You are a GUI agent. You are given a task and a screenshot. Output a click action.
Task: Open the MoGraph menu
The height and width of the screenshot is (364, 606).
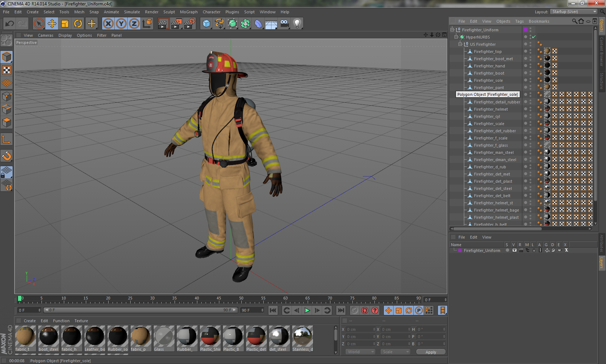pyautogui.click(x=189, y=12)
